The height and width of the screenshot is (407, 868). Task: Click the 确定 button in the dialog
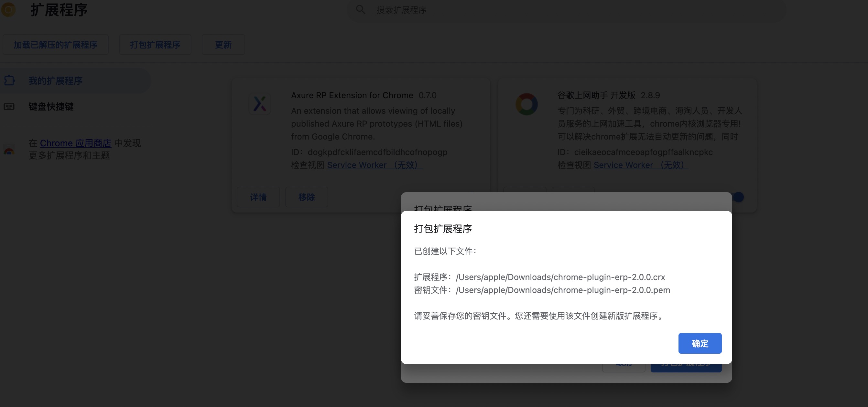700,343
